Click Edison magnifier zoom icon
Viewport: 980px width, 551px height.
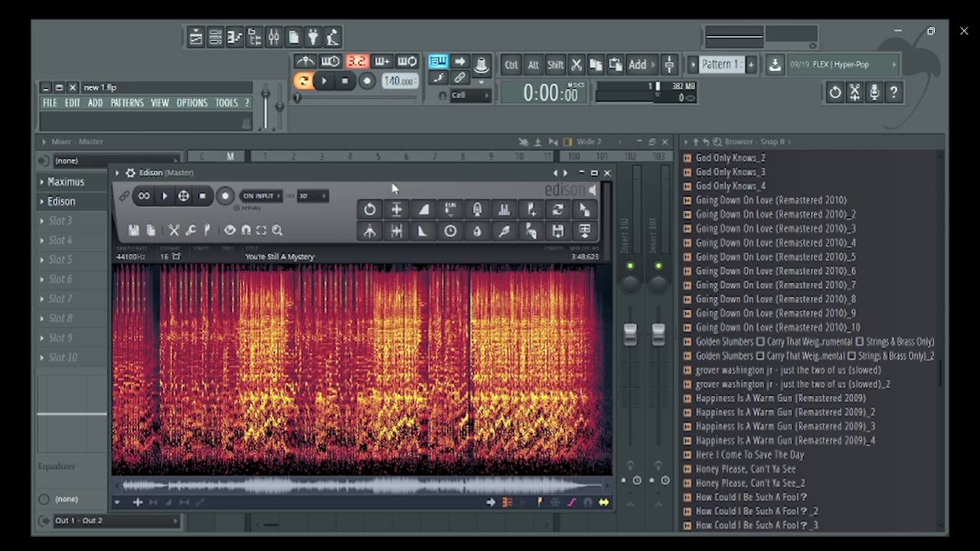[277, 230]
